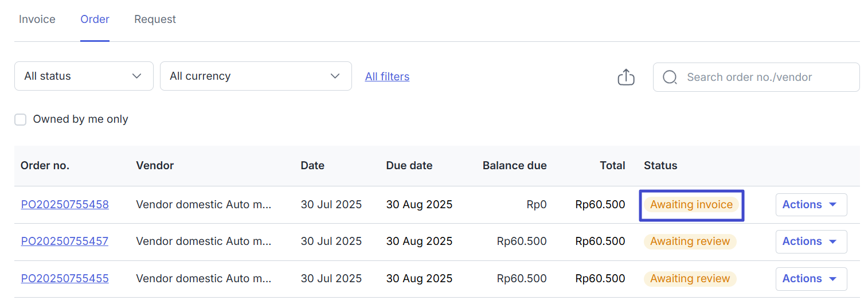This screenshot has width=868, height=304.
Task: Click the search magnifier icon
Action: point(670,77)
